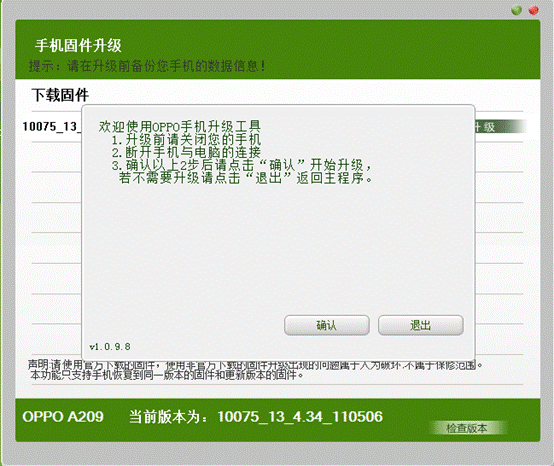Click the green round window button
The width and height of the screenshot is (554, 466).
tap(517, 10)
